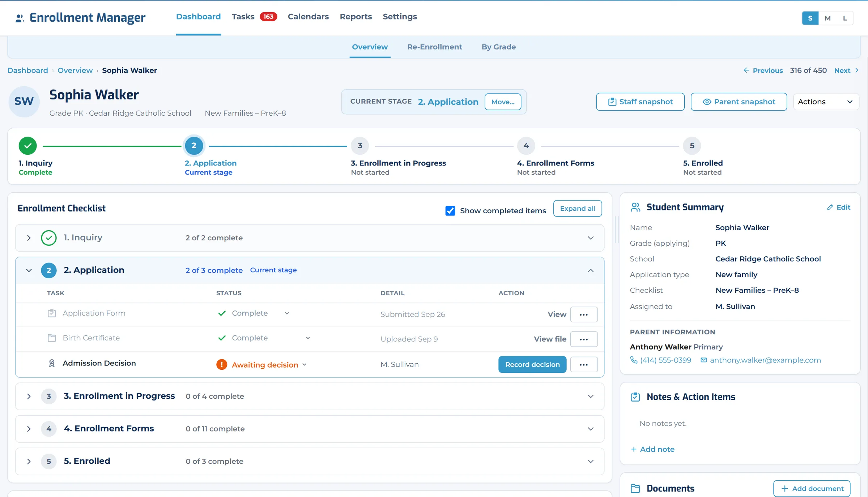868x497 pixels.
Task: Click Edit in Student Summary
Action: [x=839, y=207]
